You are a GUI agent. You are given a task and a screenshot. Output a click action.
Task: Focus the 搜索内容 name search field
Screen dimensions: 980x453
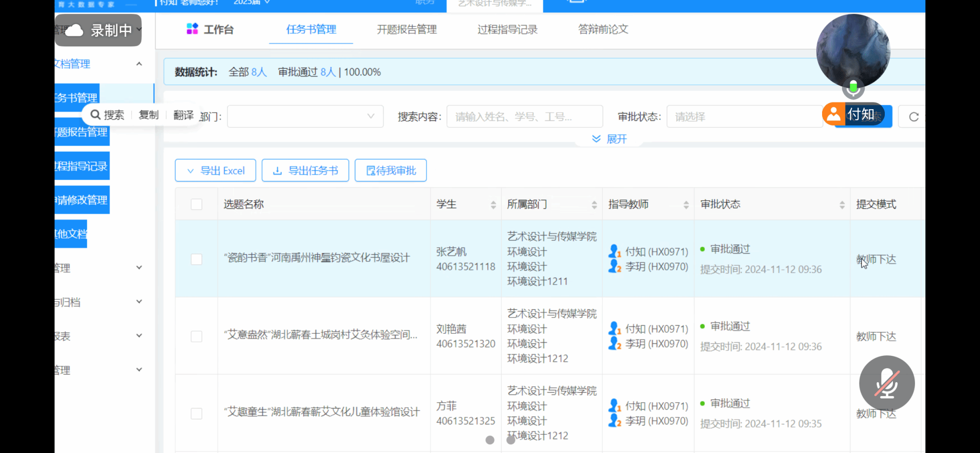[524, 117]
